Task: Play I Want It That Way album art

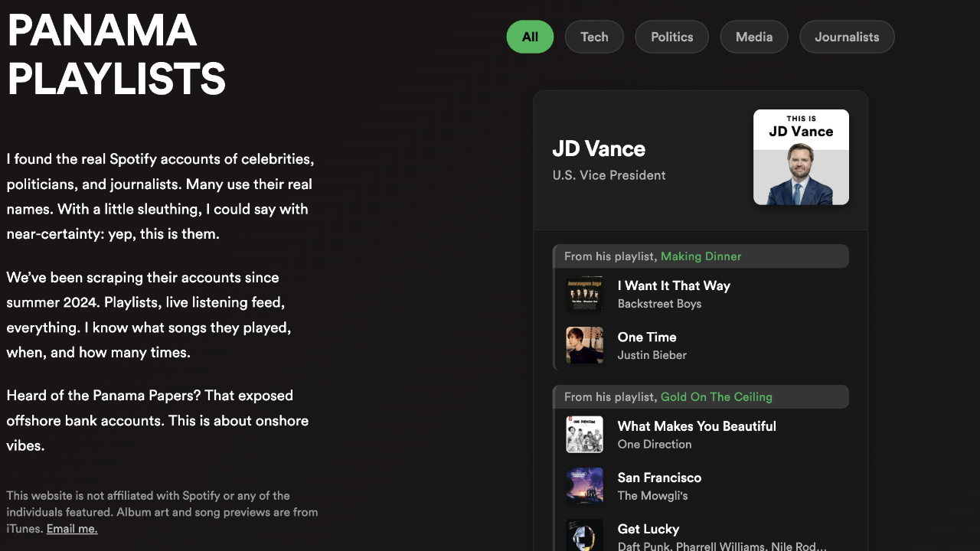Action: [x=584, y=294]
